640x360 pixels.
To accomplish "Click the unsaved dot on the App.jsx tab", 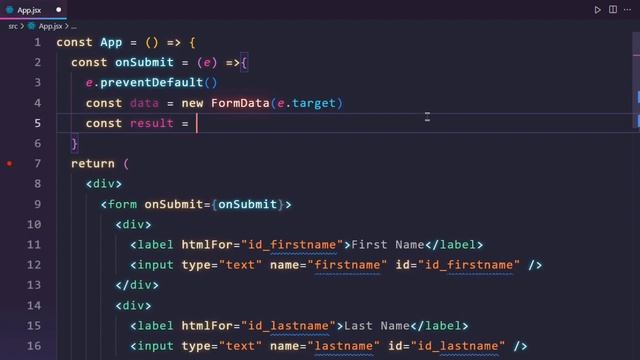I will [59, 9].
